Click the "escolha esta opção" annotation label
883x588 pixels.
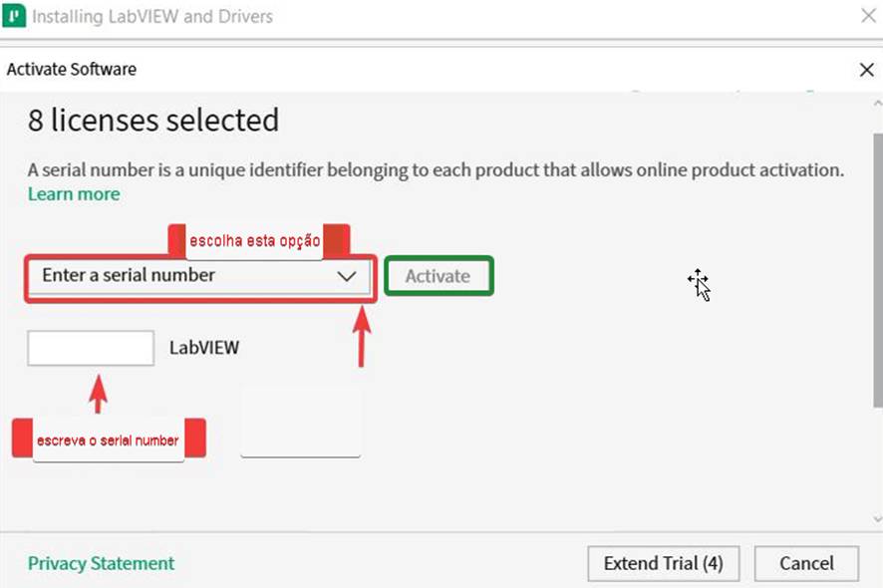point(254,241)
